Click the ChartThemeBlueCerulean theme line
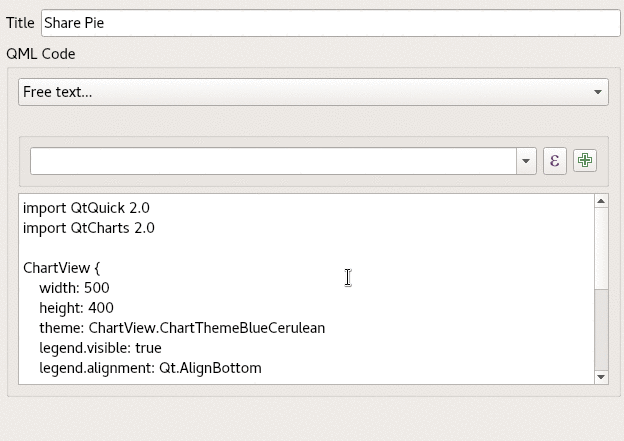 click(182, 328)
